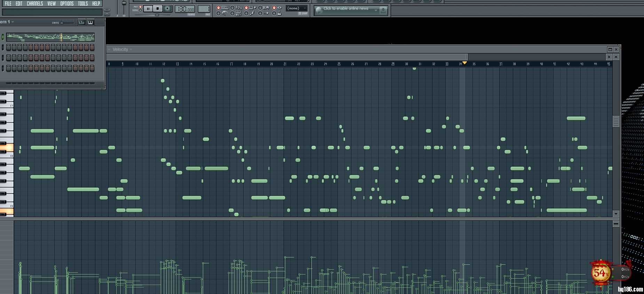Screen dimensions: 644x294
Task: Open the OPTIONS menu
Action: [67, 3]
